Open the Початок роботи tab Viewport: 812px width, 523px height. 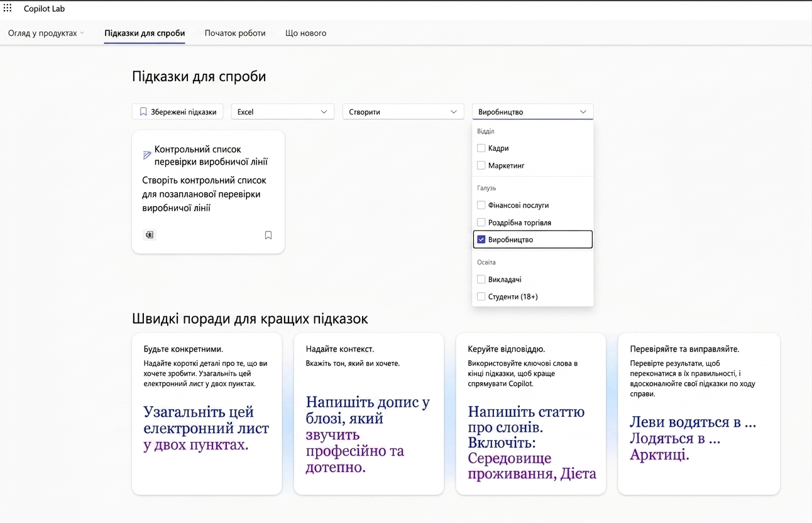235,33
